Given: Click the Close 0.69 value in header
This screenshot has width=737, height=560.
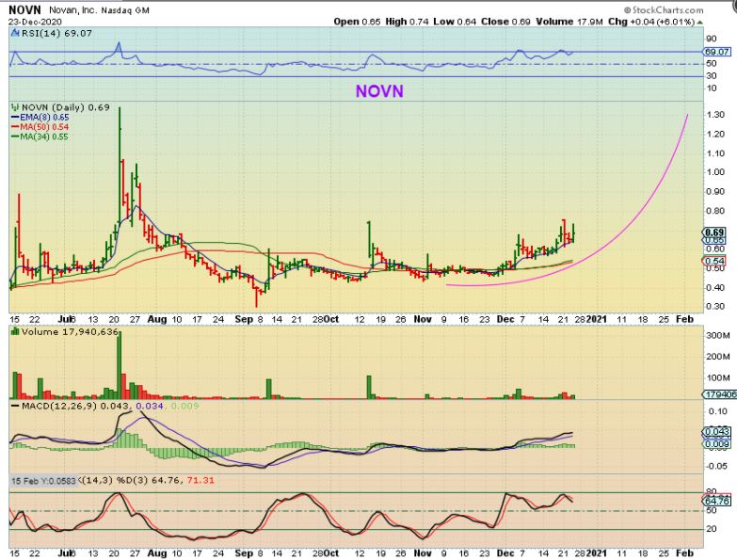Looking at the screenshot, I should (x=505, y=22).
